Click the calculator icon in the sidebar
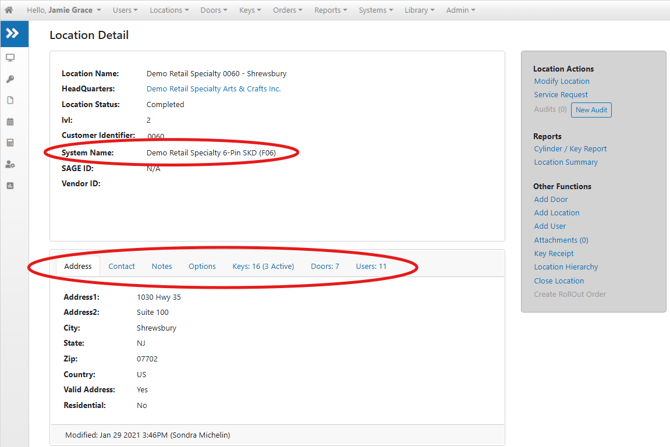Viewport: 670px width, 447px height. (x=11, y=143)
